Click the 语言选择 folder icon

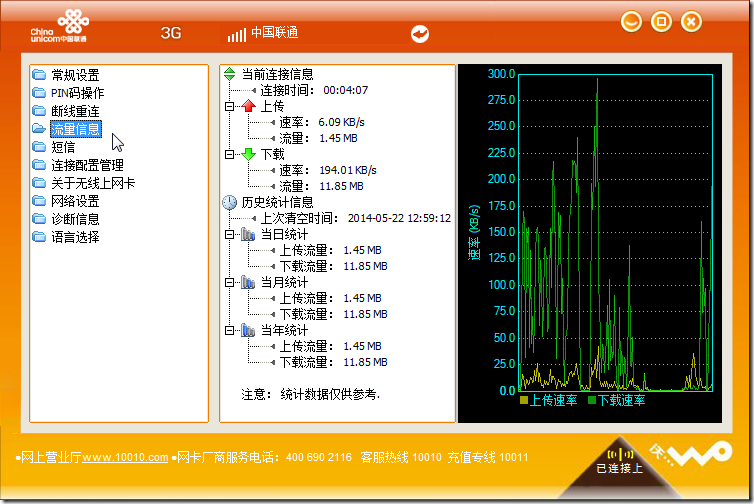click(x=39, y=237)
